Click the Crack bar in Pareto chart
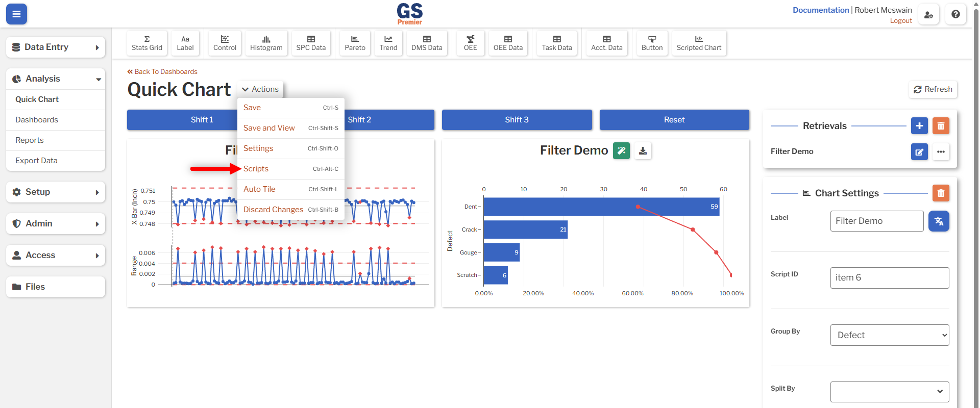 (525, 229)
